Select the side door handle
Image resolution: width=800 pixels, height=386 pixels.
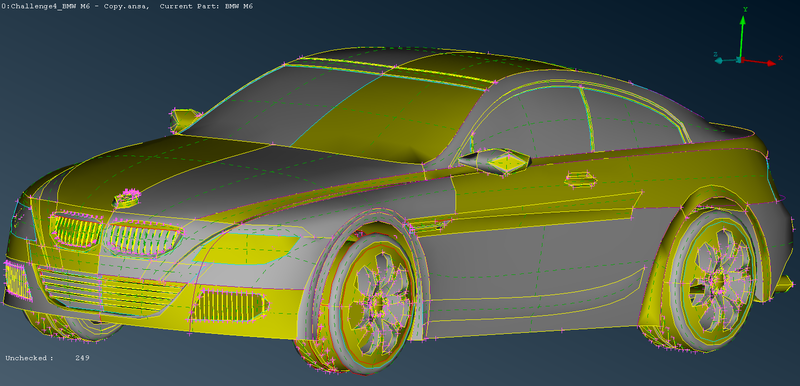[581, 178]
